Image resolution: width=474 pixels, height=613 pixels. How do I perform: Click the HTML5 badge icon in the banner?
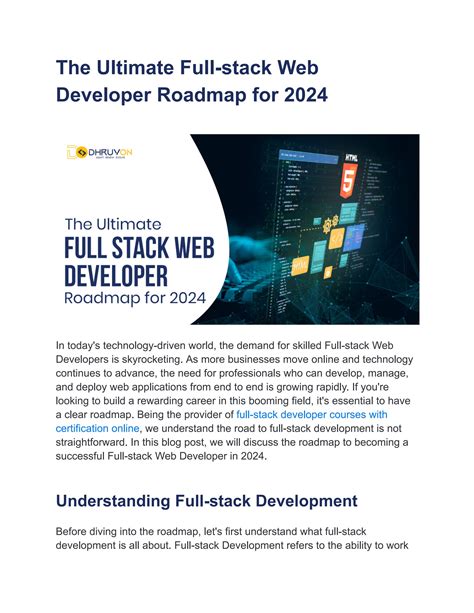click(349, 177)
